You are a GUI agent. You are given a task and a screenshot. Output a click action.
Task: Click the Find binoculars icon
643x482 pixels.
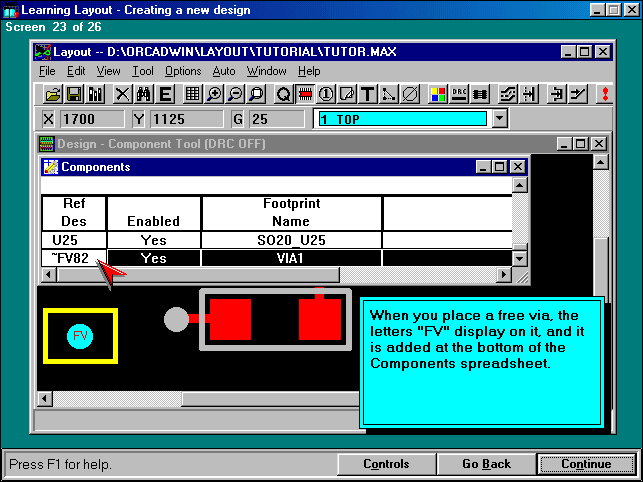[x=143, y=94]
